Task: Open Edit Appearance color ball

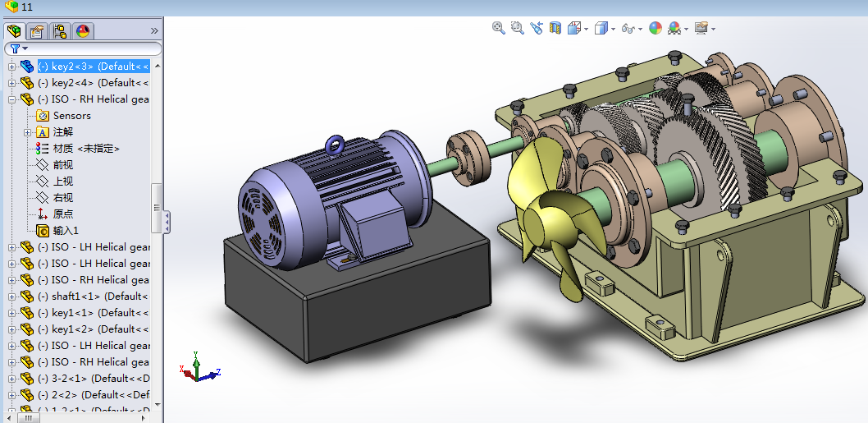Action: pyautogui.click(x=656, y=28)
